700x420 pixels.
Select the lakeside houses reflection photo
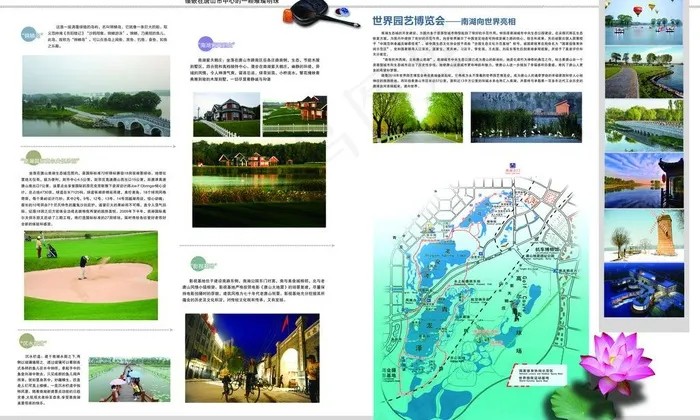257,167
